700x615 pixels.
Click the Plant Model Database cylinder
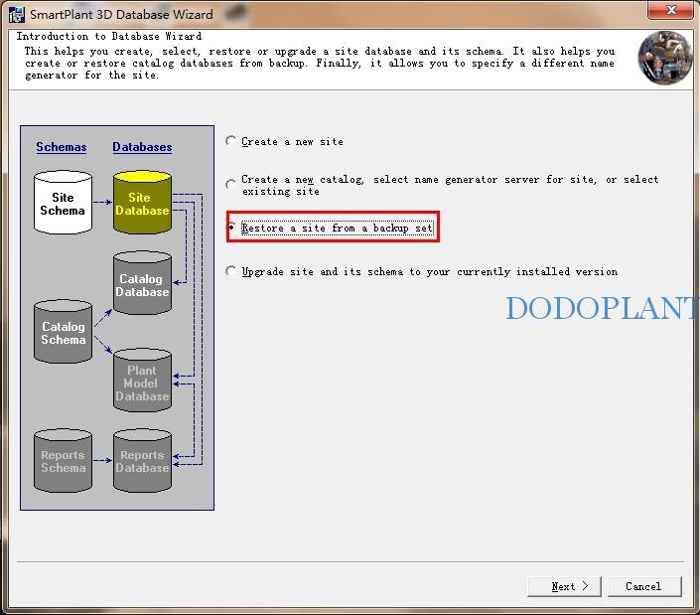coord(142,381)
